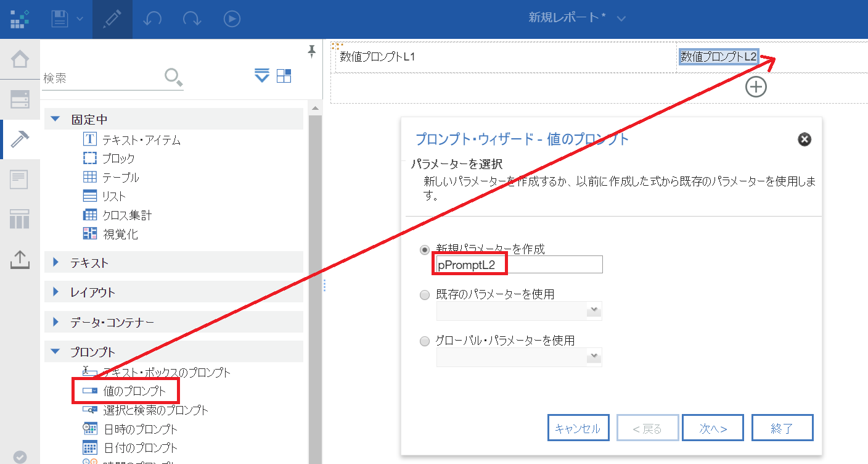Select テキスト・ボックスのプロンプト item

click(157, 372)
